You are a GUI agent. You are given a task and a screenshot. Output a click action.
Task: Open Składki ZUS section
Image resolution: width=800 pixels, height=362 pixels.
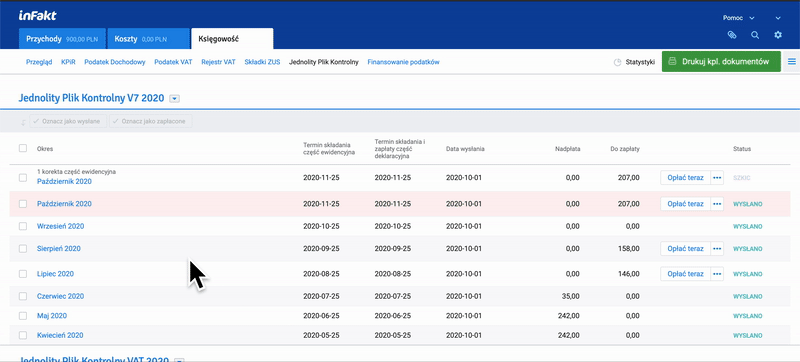click(x=262, y=62)
